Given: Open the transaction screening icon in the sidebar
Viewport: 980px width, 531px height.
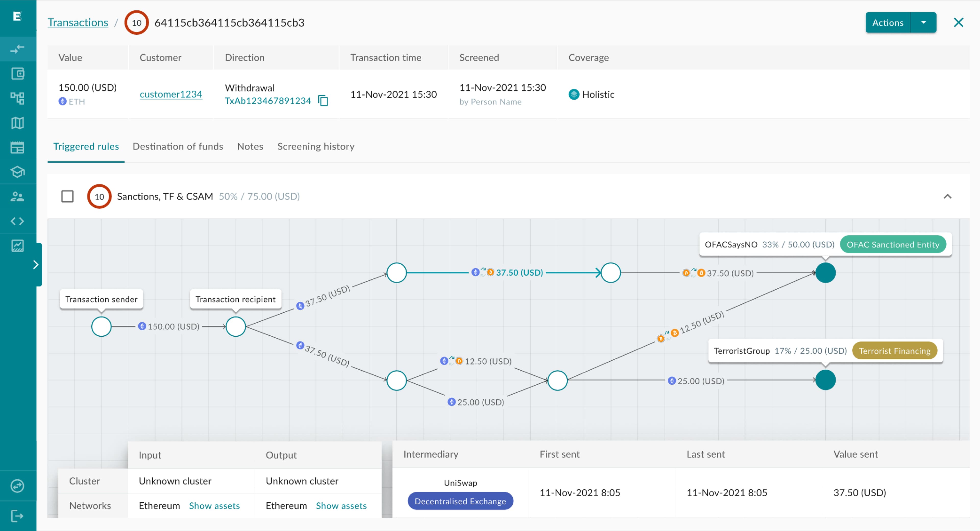Looking at the screenshot, I should coord(18,49).
